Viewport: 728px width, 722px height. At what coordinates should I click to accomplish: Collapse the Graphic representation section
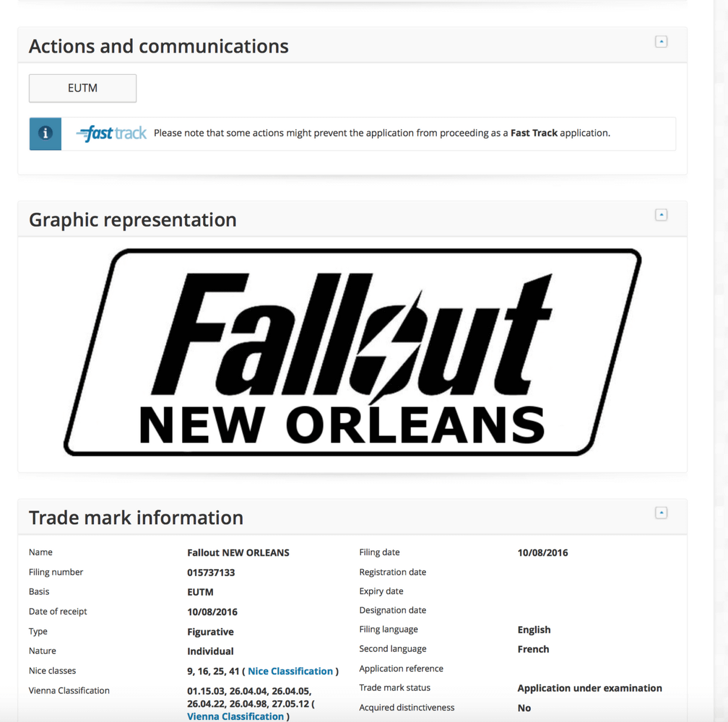661,215
